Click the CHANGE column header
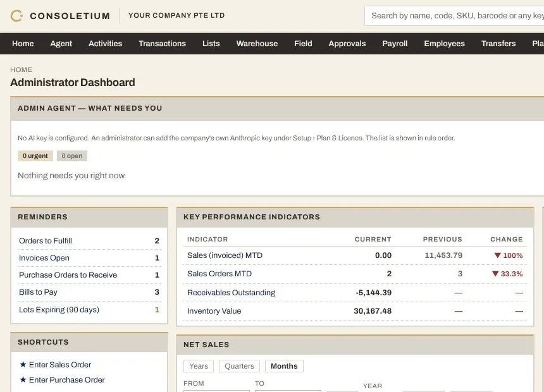The image size is (544, 392). 506,239
